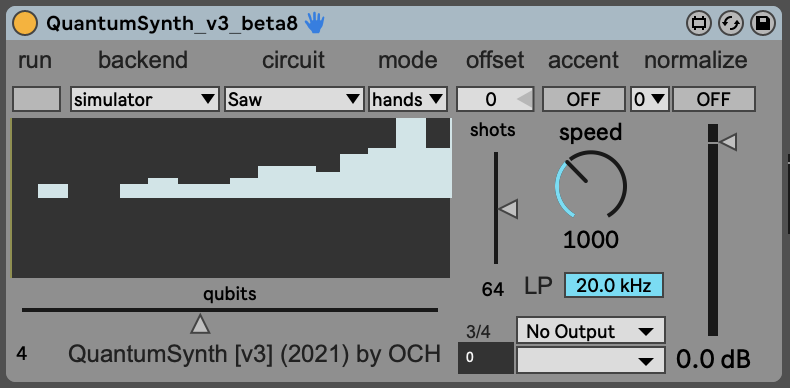Click the qubits slider triangle handle

201,324
